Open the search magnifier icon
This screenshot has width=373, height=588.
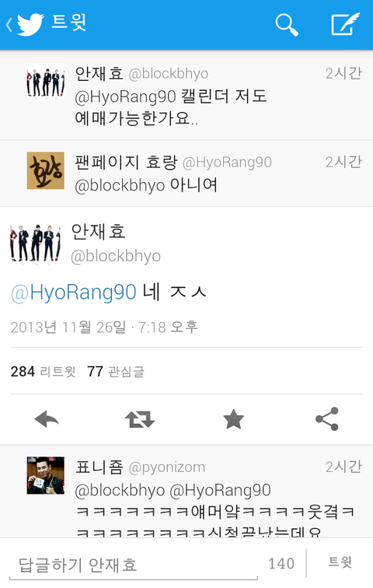[287, 25]
